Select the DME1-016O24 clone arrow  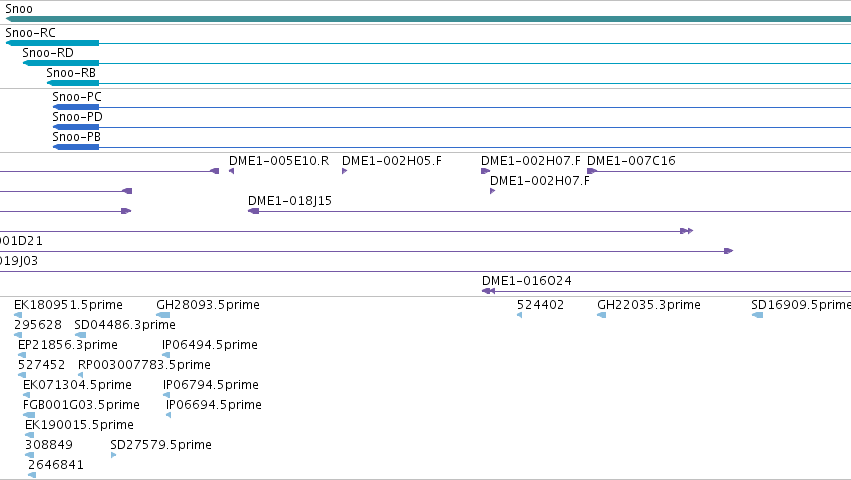pos(488,291)
